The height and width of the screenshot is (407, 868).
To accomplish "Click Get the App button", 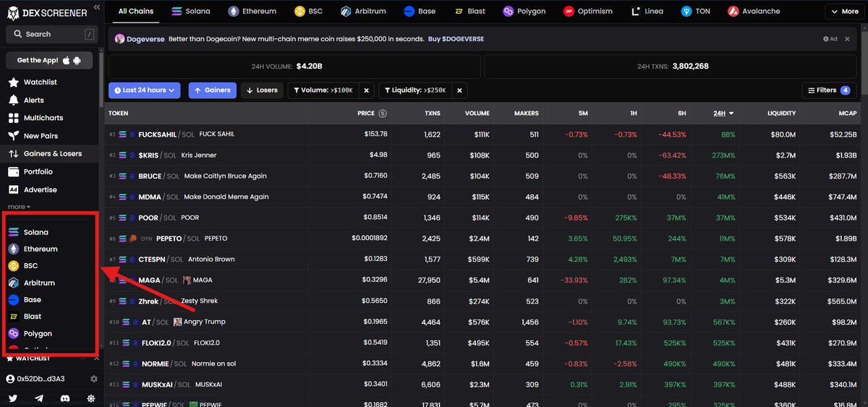I will click(x=49, y=60).
